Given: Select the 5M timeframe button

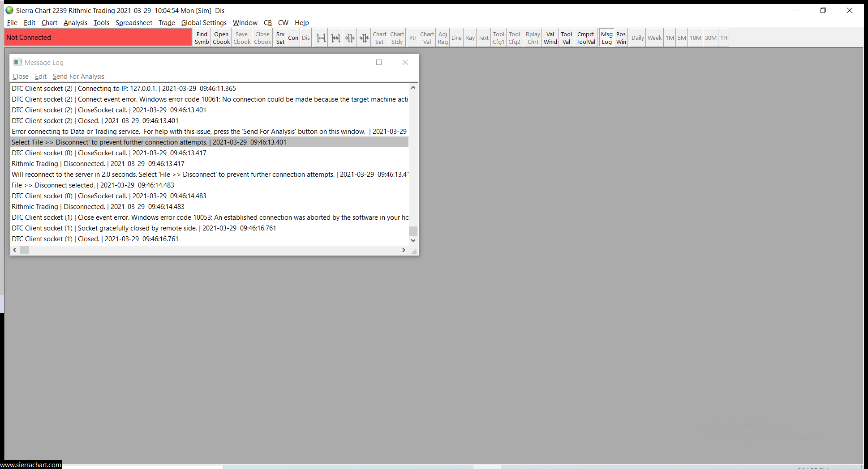Looking at the screenshot, I should pyautogui.click(x=682, y=38).
